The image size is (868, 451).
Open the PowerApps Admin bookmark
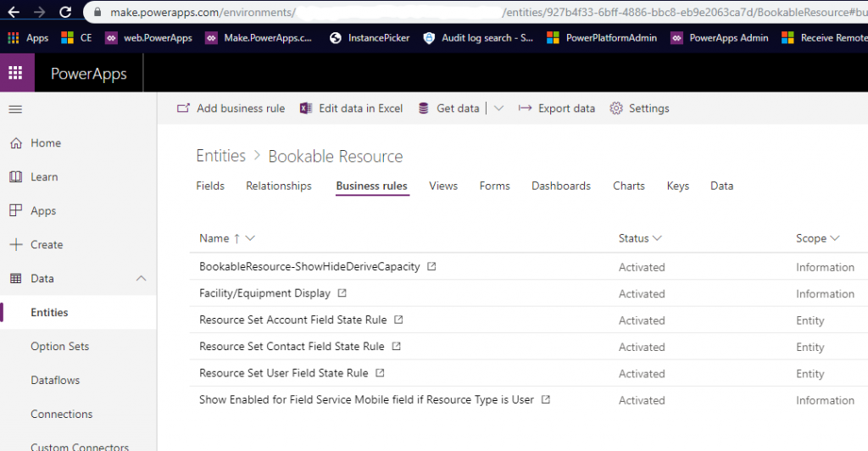(720, 37)
